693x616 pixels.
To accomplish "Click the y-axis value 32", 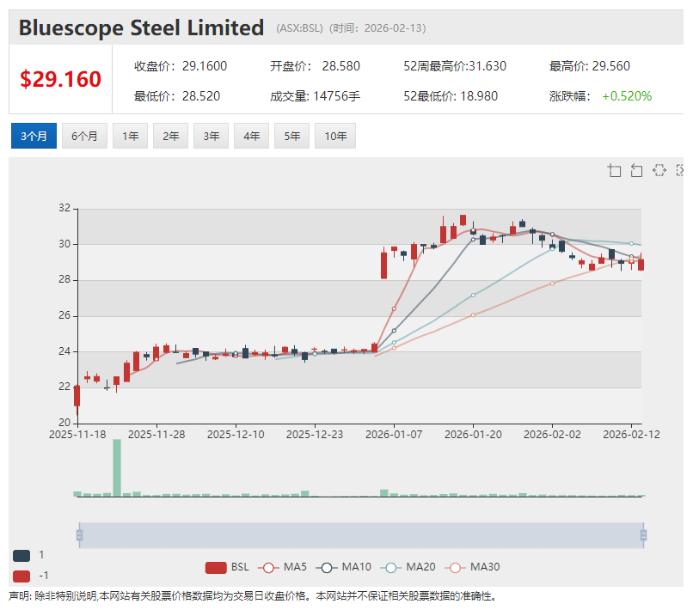I will pyautogui.click(x=64, y=208).
